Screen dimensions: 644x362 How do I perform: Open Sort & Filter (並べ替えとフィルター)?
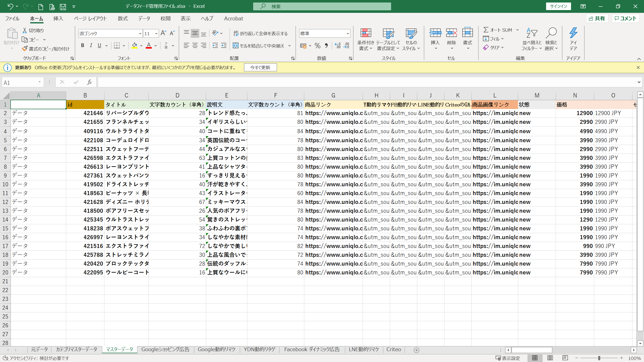[x=532, y=39]
